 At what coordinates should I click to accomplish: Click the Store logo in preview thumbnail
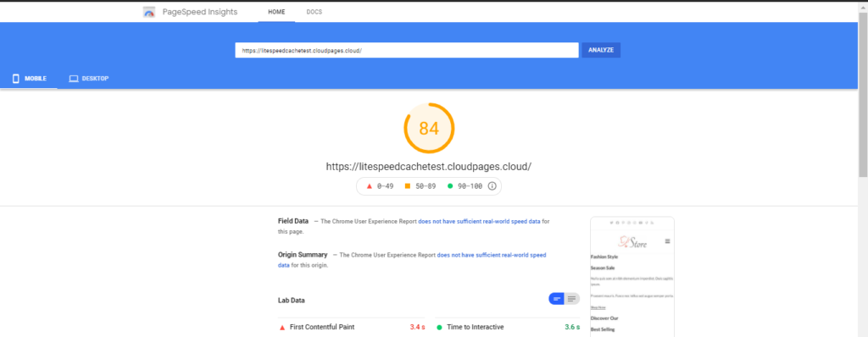(x=632, y=242)
